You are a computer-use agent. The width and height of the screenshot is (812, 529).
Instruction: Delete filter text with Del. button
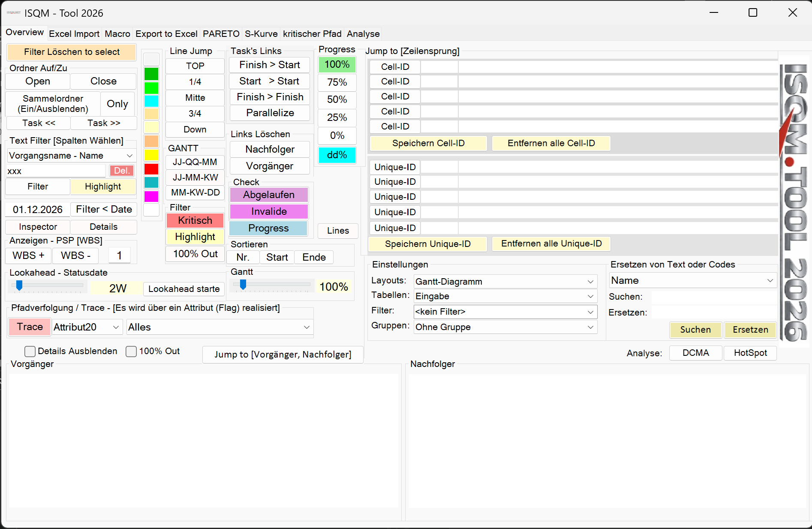[x=122, y=171]
